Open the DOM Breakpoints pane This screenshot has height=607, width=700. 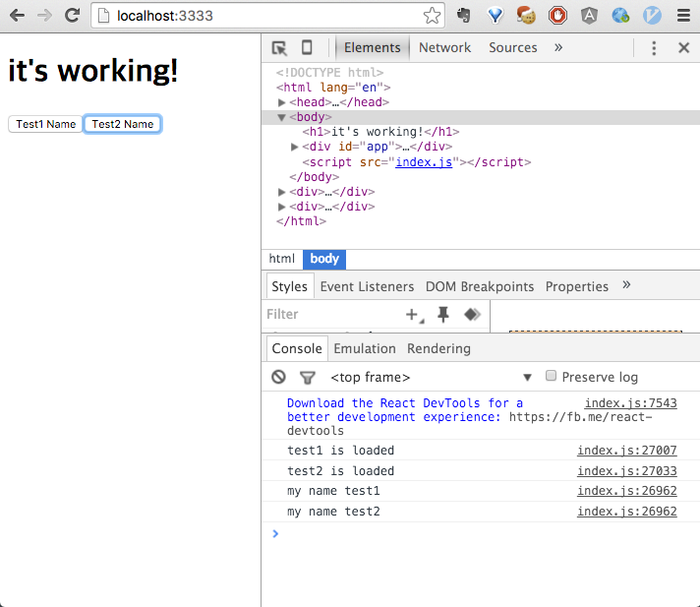[x=480, y=286]
